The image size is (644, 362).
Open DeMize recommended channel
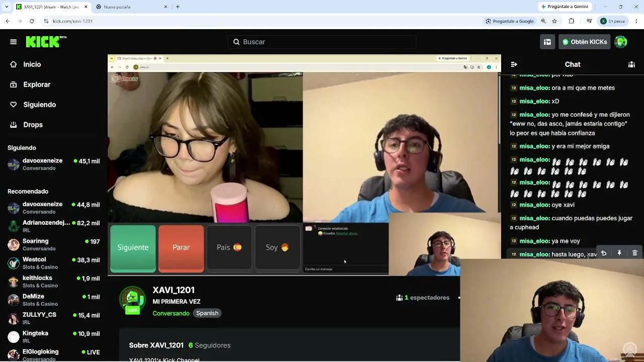pyautogui.click(x=54, y=300)
